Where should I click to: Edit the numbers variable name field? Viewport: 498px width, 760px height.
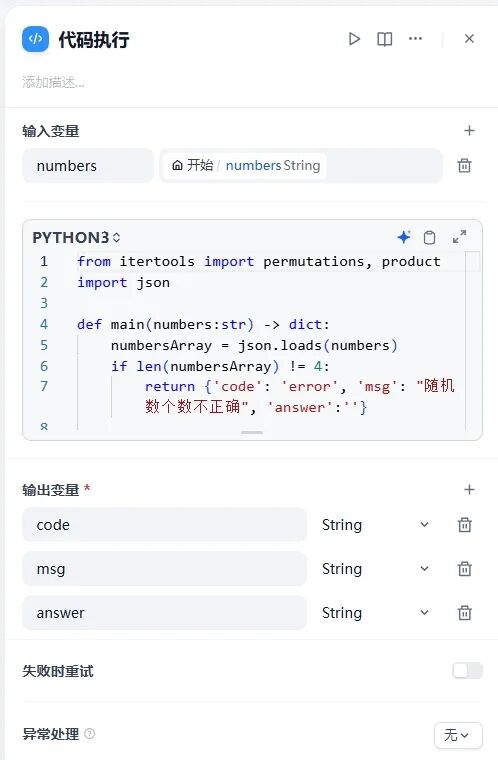88,166
